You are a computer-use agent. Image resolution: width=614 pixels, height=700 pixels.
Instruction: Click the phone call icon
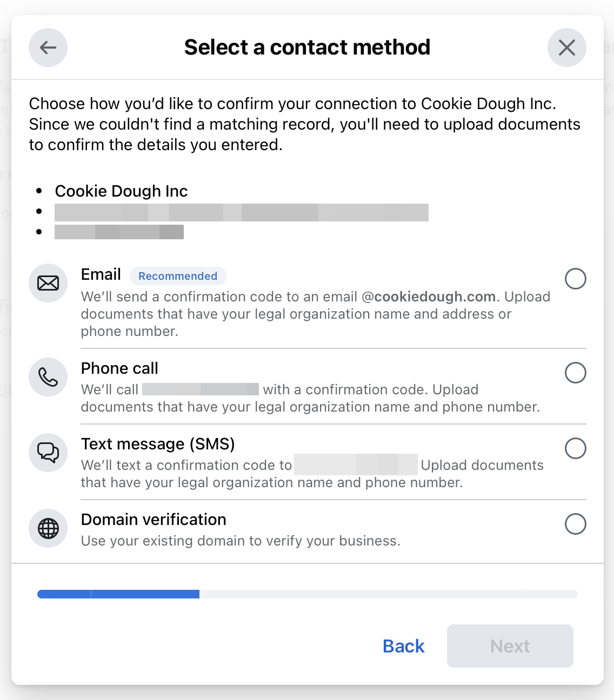[x=48, y=377]
